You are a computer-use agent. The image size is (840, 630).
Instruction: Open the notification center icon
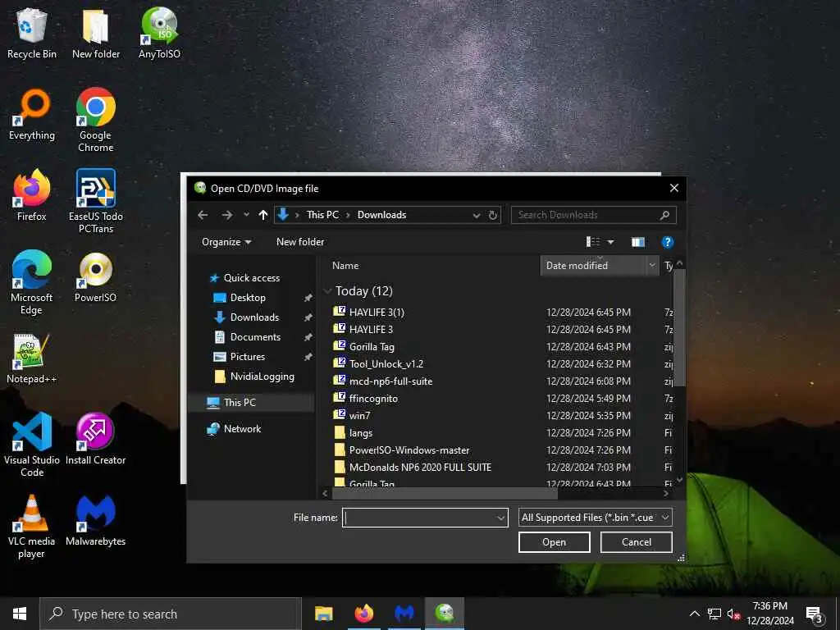pos(815,614)
